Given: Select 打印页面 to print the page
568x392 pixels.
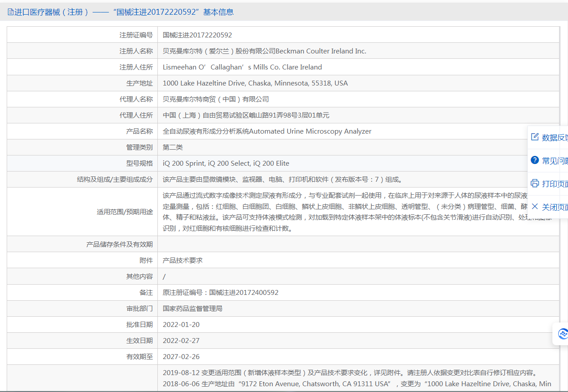Looking at the screenshot, I should coord(555,184).
